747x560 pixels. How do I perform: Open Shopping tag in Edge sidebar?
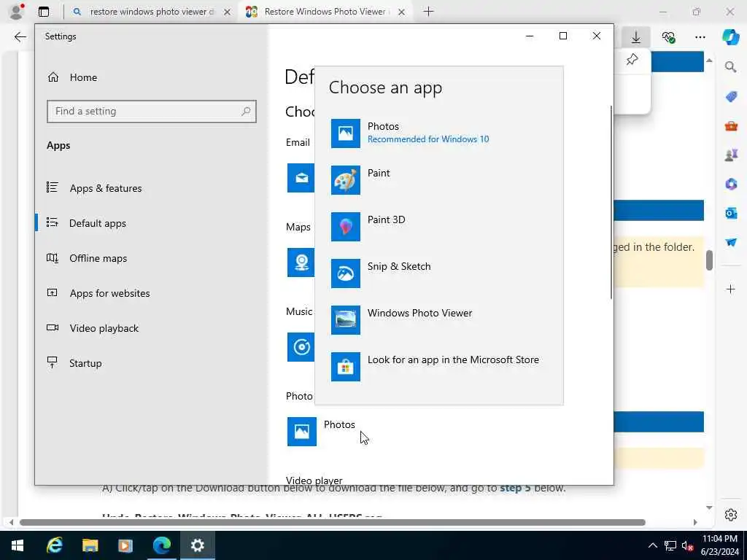click(731, 97)
